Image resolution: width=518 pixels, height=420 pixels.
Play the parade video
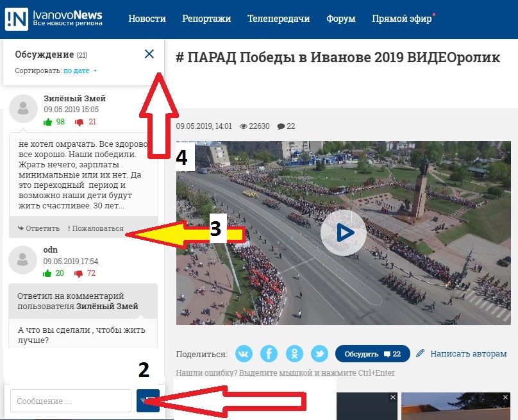[x=343, y=233]
